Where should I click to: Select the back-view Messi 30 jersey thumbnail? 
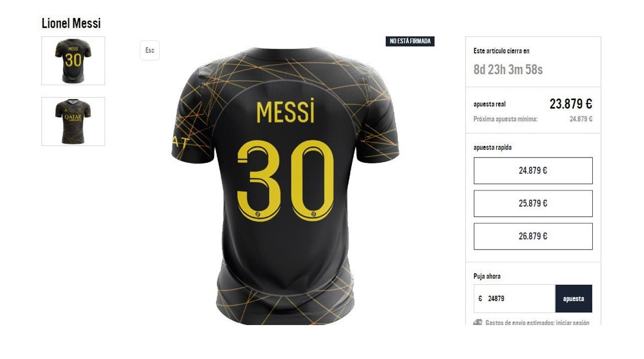(73, 61)
